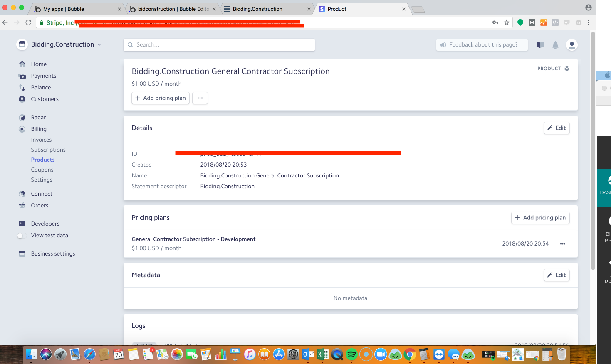Open the megaphone feedback icon

pos(443,45)
